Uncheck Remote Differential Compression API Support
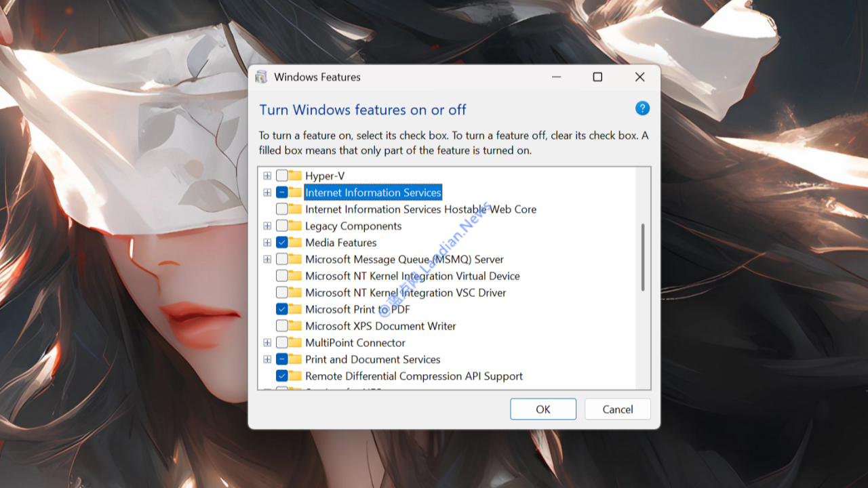 280,376
